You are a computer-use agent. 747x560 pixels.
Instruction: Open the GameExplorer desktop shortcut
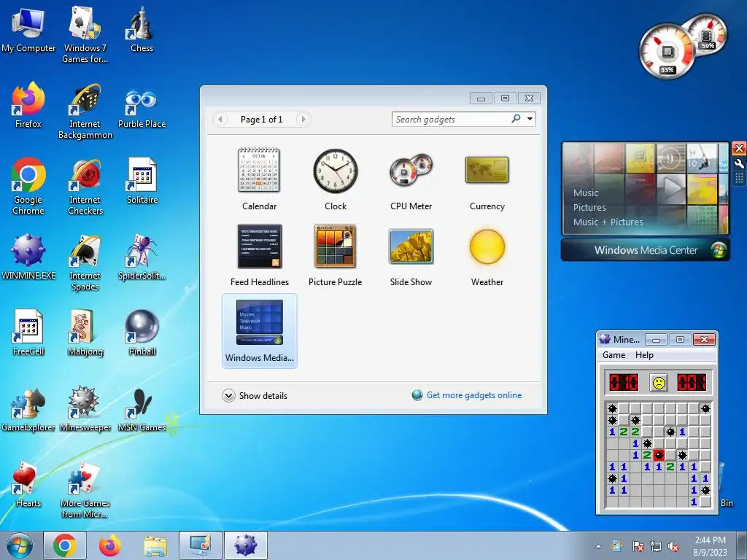[x=28, y=408]
